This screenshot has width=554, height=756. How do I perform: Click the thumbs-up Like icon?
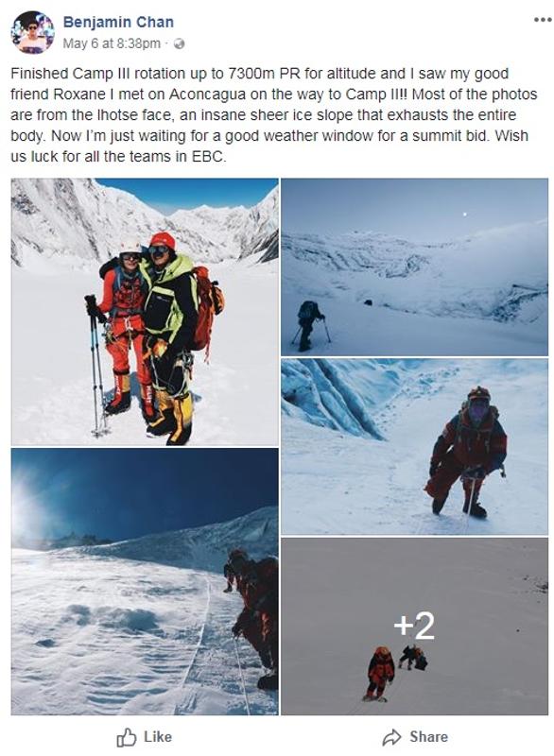coord(127,737)
